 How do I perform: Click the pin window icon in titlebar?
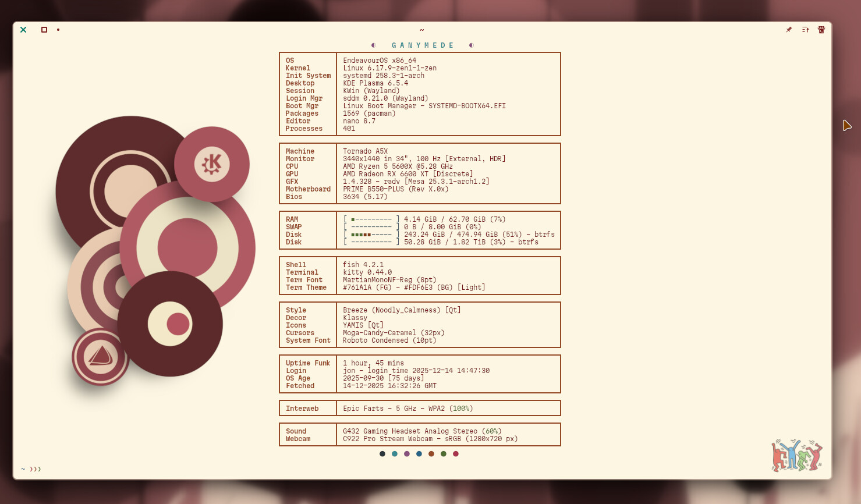click(789, 30)
